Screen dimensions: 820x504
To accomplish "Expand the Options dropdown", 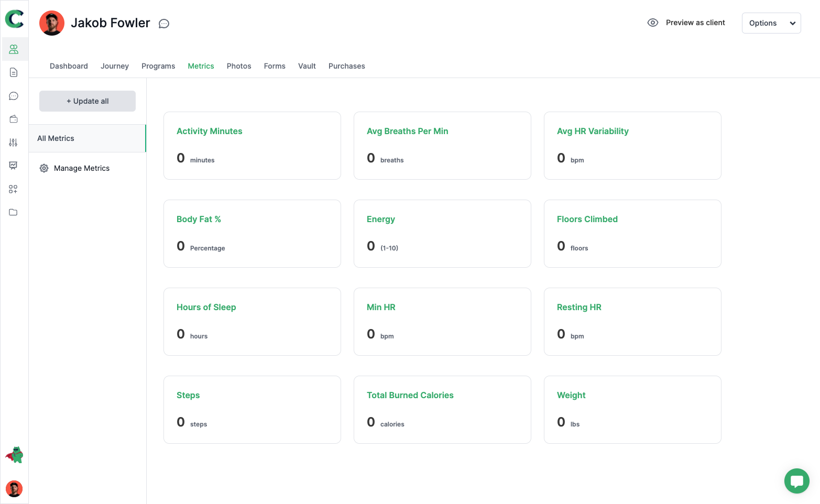I will tap(771, 23).
